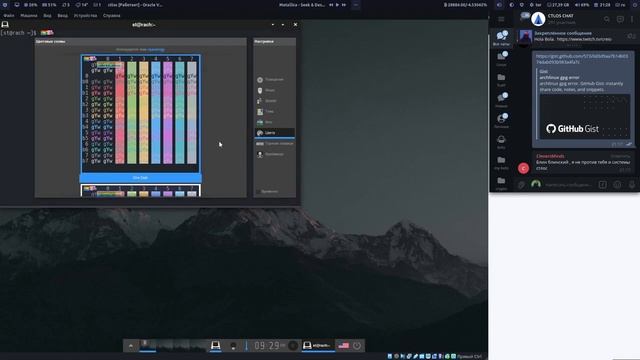Click the voice message microphone icon

pos(631,185)
